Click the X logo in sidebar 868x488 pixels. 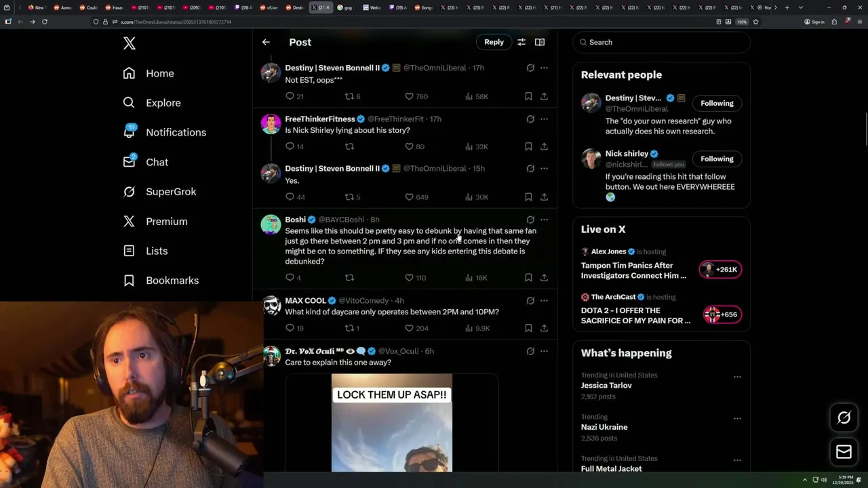(130, 43)
